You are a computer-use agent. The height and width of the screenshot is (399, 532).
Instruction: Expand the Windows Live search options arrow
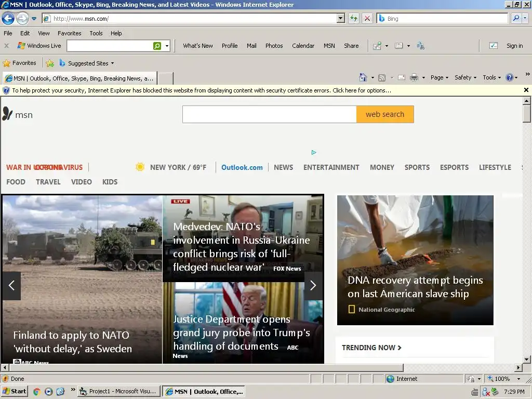[x=167, y=46]
